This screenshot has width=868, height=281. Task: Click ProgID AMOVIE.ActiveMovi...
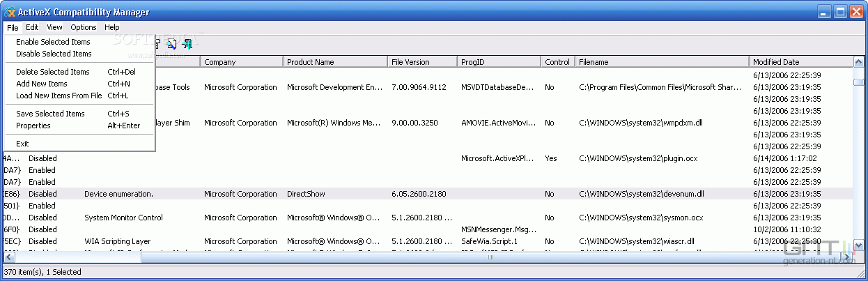(x=497, y=123)
